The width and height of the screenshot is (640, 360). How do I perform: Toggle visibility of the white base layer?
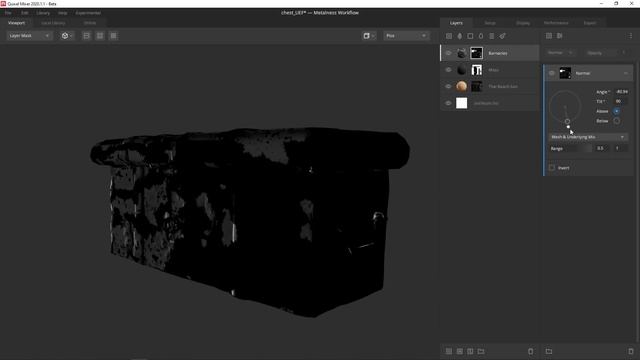click(449, 103)
